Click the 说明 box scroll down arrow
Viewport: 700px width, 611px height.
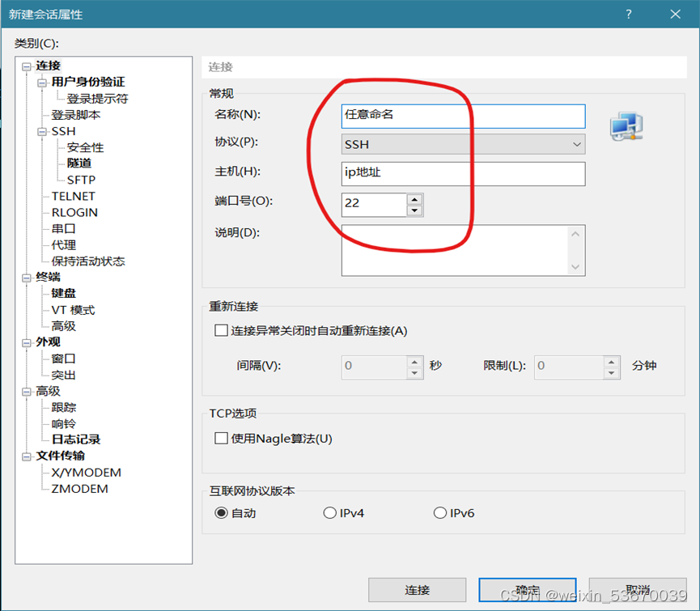[575, 267]
